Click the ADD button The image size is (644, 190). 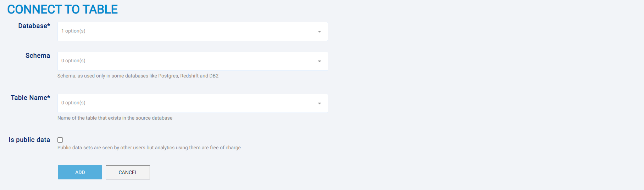tap(80, 172)
